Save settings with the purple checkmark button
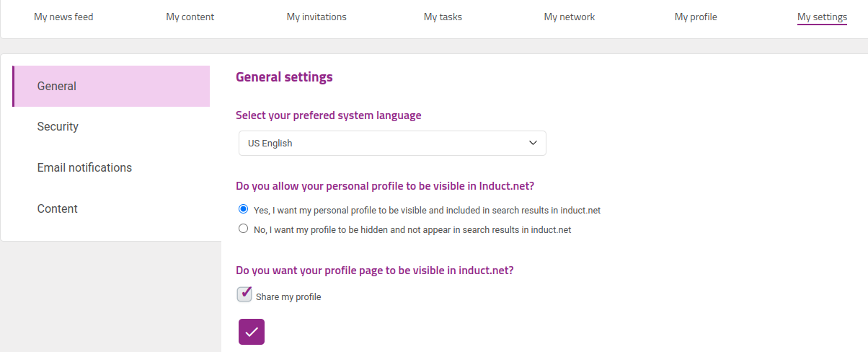Screen dimensions: 868x352 pyautogui.click(x=252, y=332)
